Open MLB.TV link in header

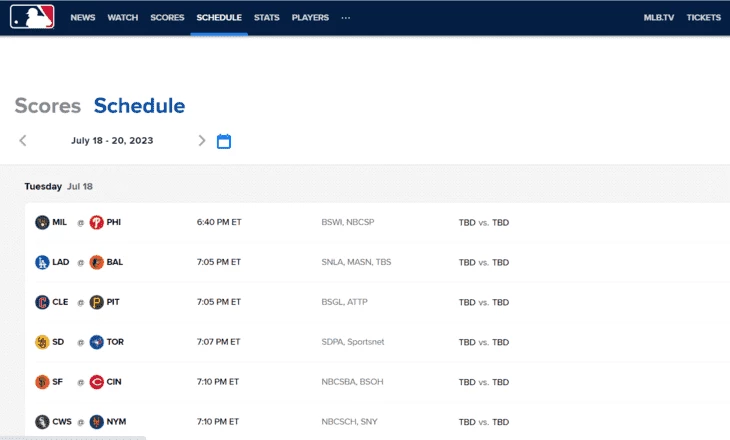pos(659,18)
